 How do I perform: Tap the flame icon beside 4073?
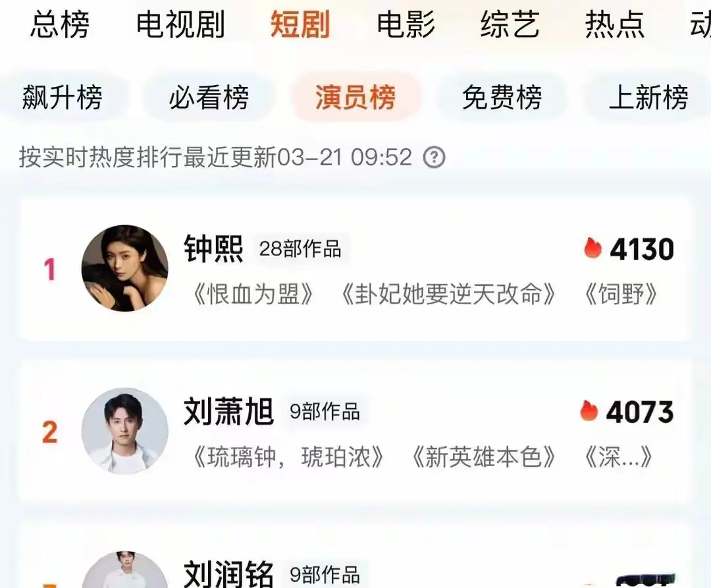[x=589, y=411]
